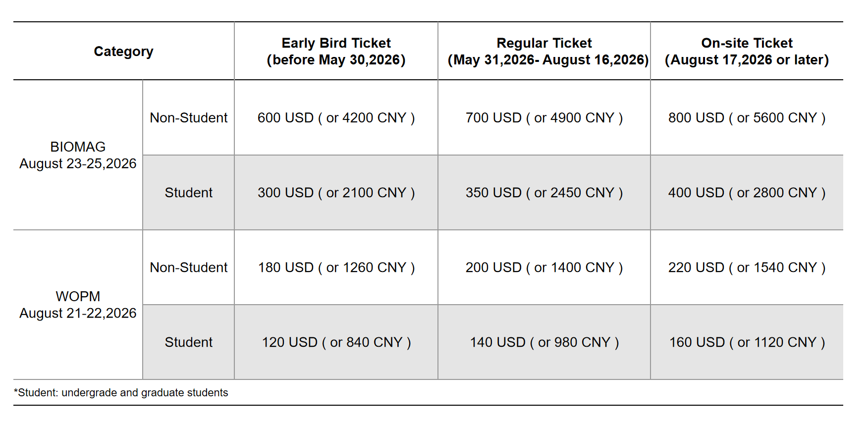The width and height of the screenshot is (868, 428).
Task: Click the Early Bird Ticket header
Action: click(x=336, y=52)
